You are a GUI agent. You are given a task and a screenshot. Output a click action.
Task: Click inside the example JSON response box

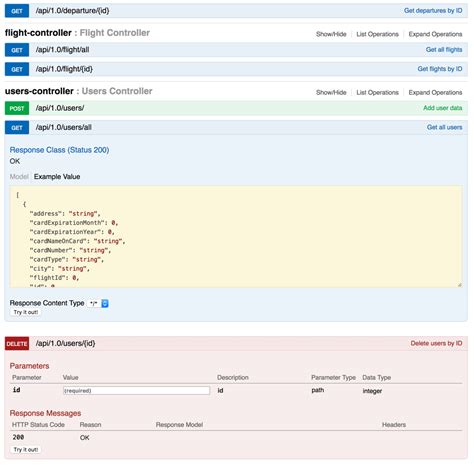236,237
